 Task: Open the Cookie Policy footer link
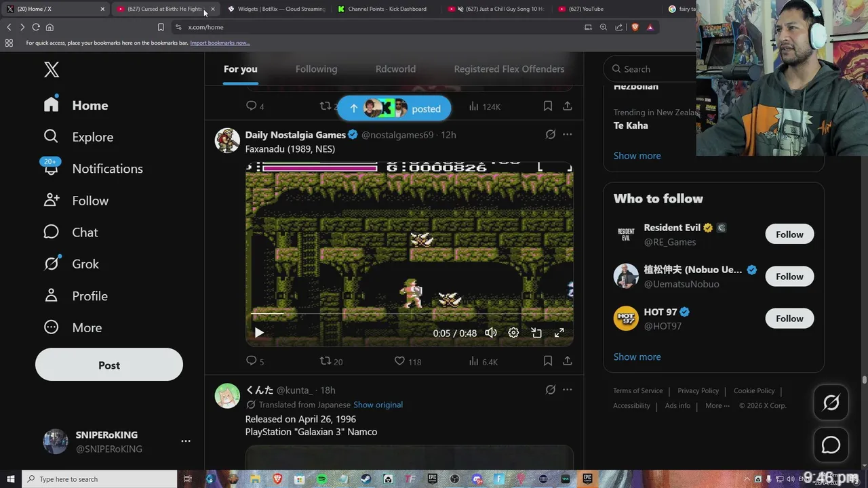(x=754, y=391)
